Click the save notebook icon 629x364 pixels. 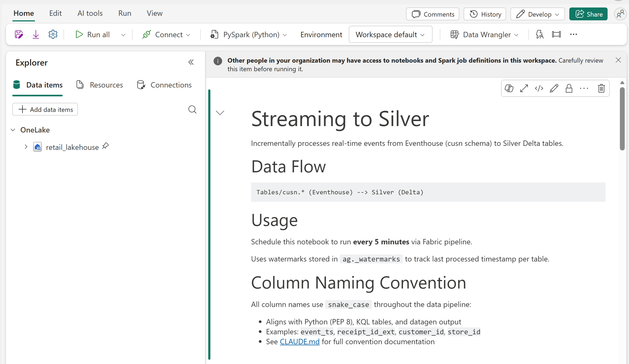pyautogui.click(x=19, y=35)
